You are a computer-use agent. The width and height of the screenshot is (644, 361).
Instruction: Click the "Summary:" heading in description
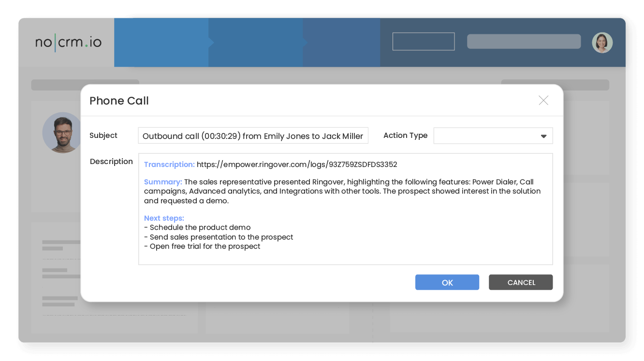(163, 182)
